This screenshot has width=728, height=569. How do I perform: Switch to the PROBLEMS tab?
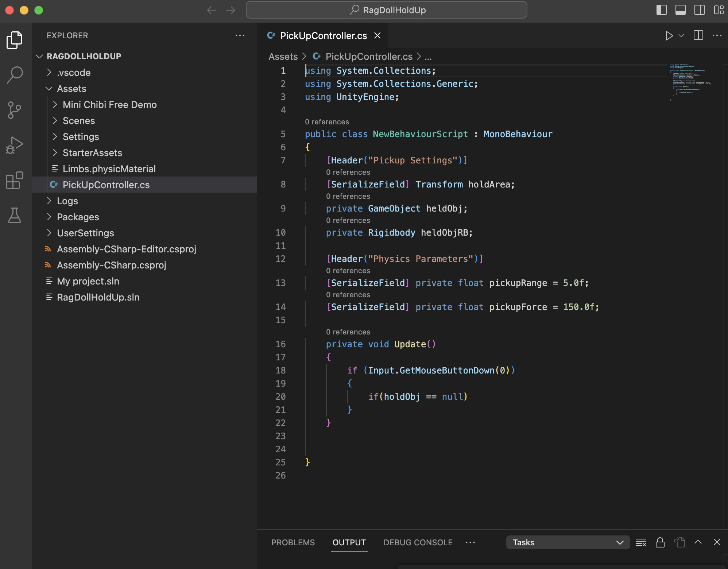coord(293,542)
